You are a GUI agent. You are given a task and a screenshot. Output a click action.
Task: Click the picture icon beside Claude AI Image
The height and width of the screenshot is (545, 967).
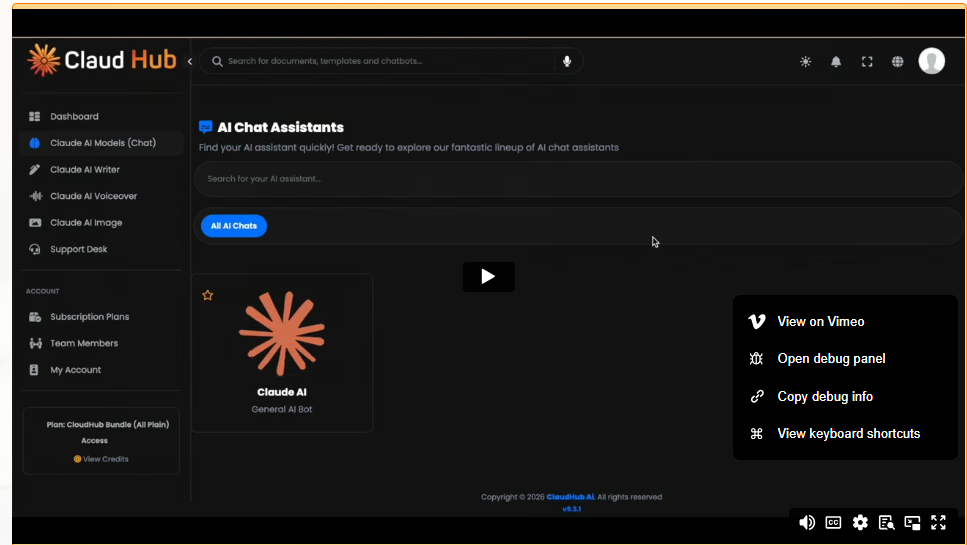pos(35,223)
